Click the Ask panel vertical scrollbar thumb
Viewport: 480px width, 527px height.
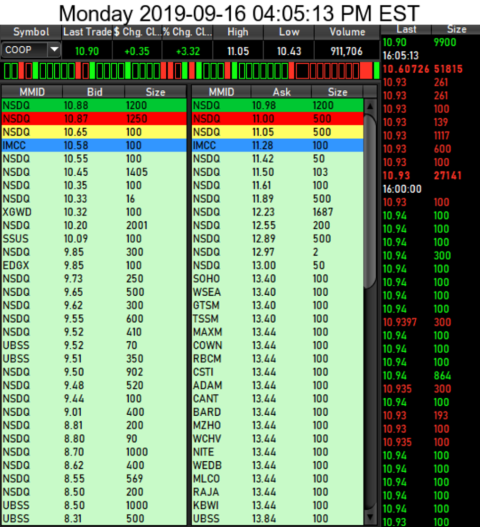tap(370, 201)
